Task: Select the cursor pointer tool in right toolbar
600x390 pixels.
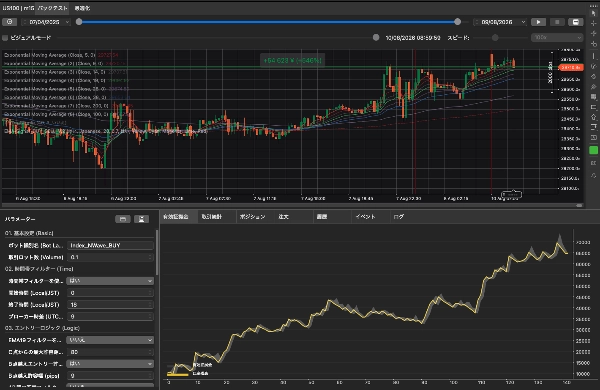Action: [593, 13]
